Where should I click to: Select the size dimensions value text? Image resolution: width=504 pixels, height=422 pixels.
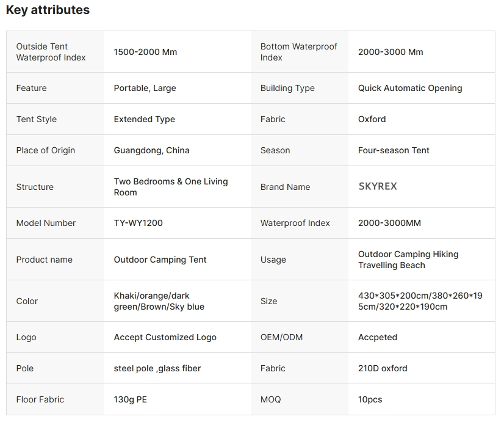[x=420, y=301]
